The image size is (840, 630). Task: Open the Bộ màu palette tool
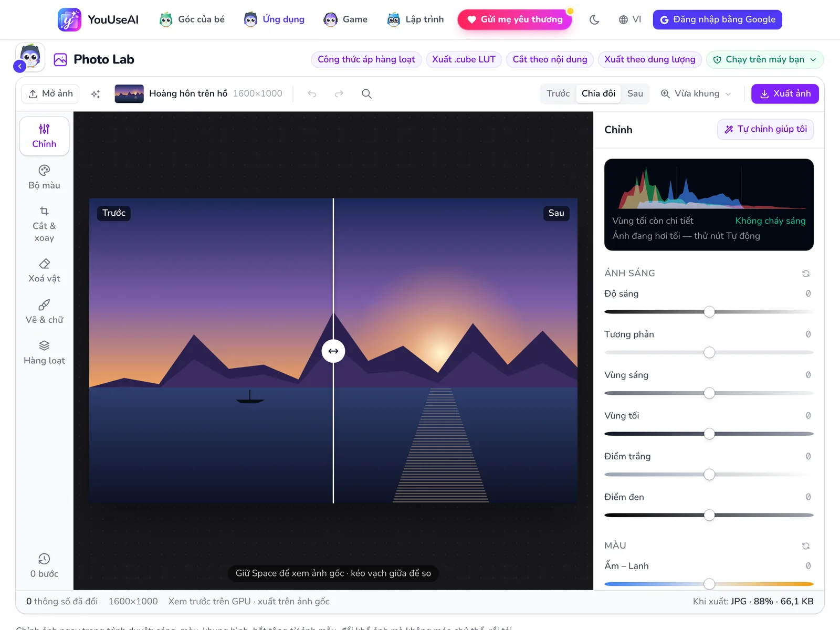coord(44,177)
